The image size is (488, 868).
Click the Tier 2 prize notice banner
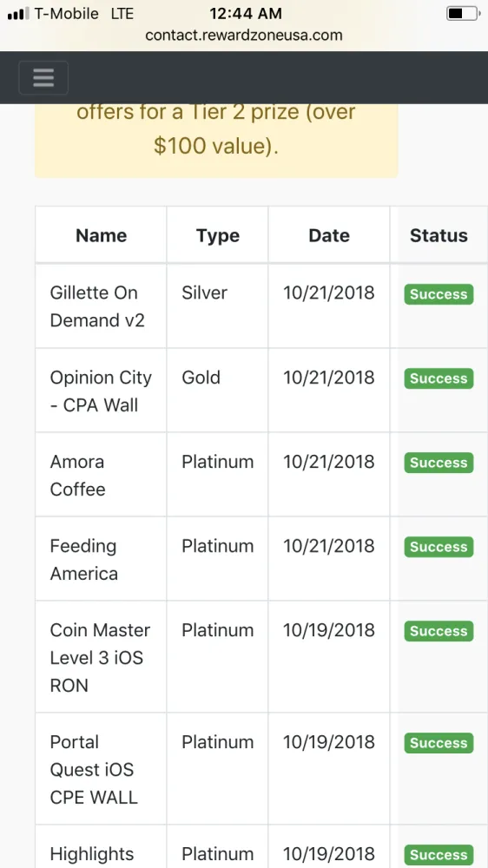click(x=216, y=141)
